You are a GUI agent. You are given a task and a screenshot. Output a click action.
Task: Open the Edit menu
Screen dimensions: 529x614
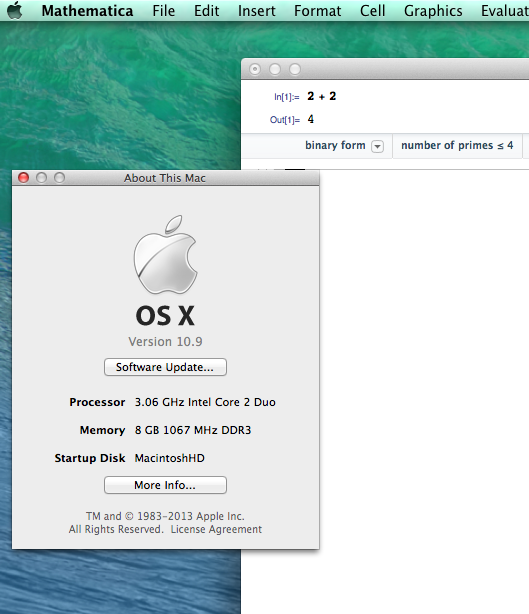pyautogui.click(x=206, y=11)
